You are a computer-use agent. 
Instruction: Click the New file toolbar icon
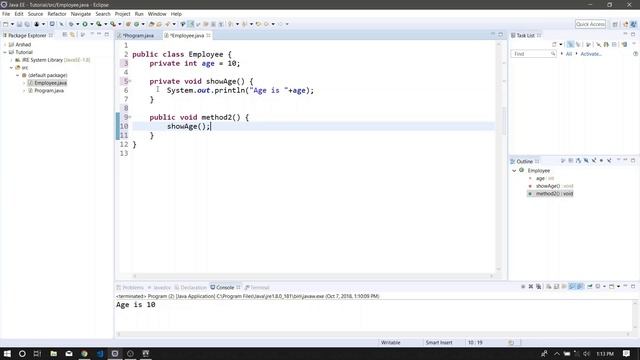pos(5,24)
